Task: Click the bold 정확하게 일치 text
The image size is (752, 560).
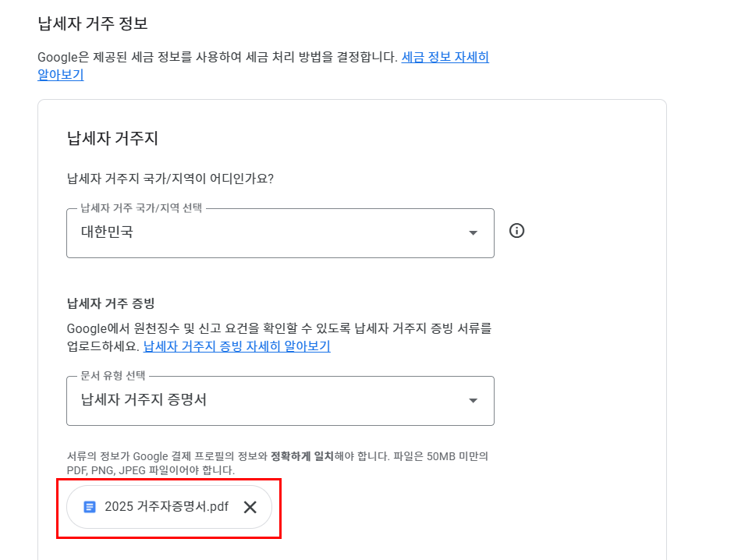Action: coord(302,456)
